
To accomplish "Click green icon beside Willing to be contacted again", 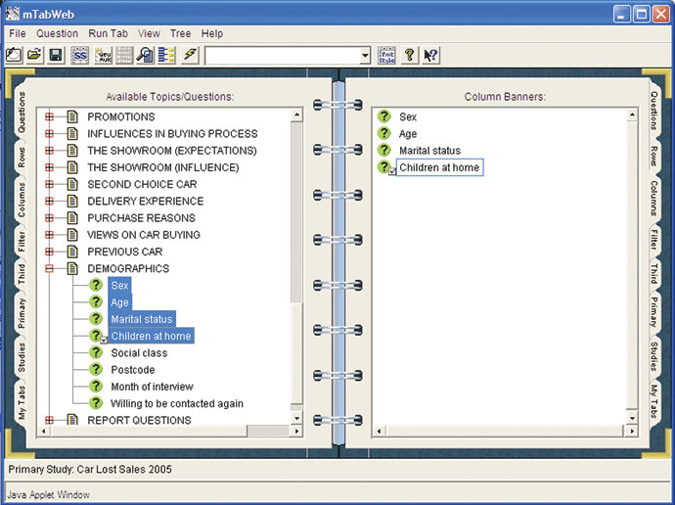I will coord(96,403).
